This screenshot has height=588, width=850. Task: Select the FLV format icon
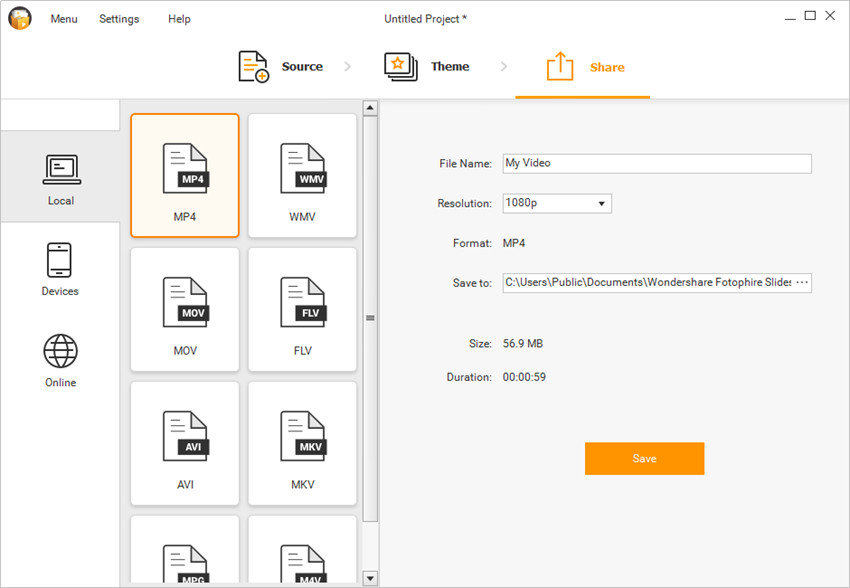(x=302, y=309)
